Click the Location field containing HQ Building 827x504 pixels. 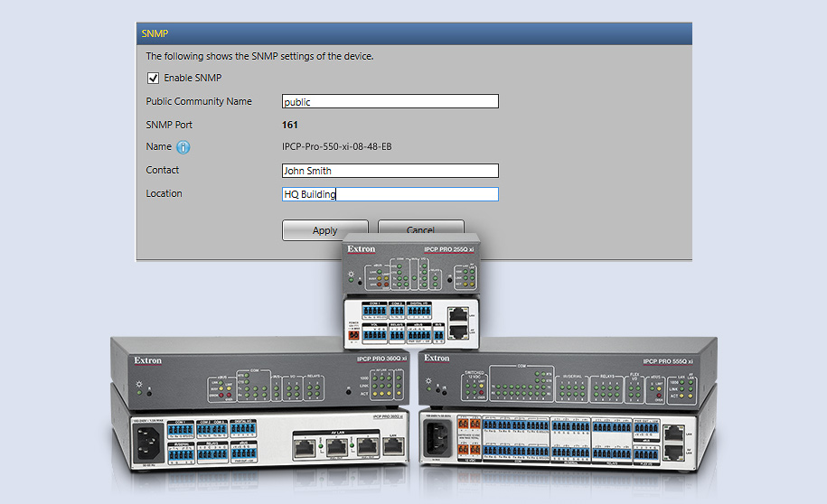click(x=390, y=194)
